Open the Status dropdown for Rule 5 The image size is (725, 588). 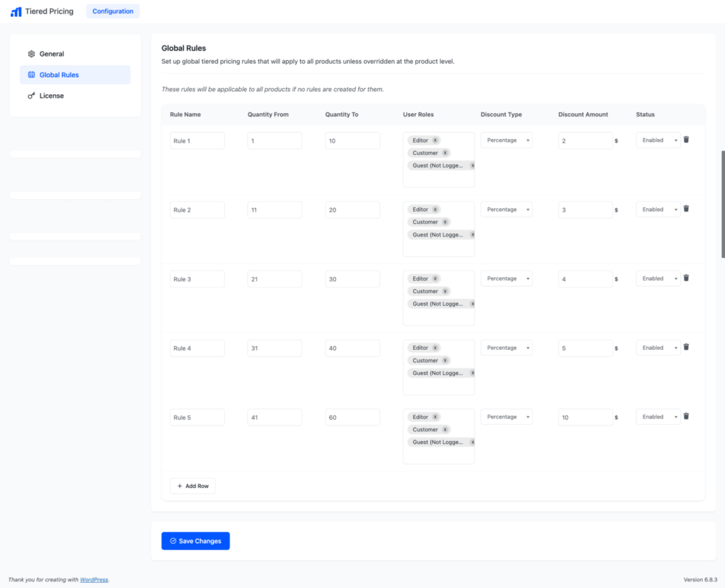click(657, 416)
